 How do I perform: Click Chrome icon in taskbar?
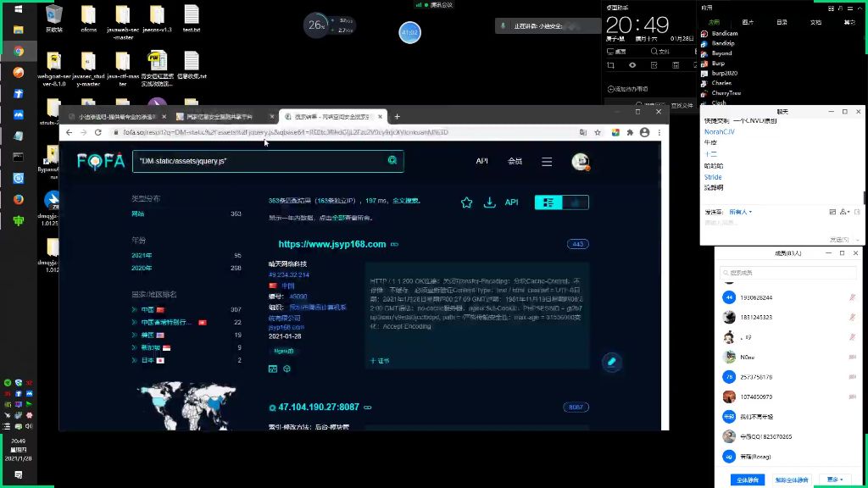19,51
